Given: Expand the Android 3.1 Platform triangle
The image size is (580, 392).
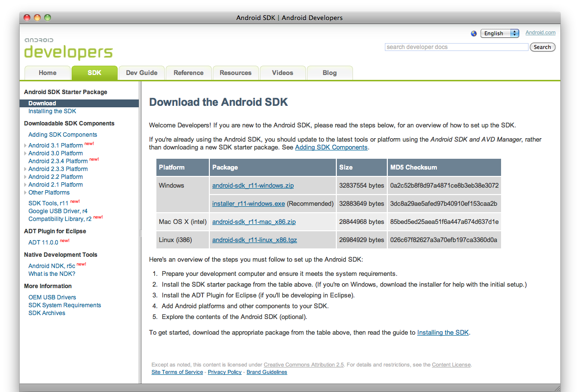Looking at the screenshot, I should click(25, 146).
